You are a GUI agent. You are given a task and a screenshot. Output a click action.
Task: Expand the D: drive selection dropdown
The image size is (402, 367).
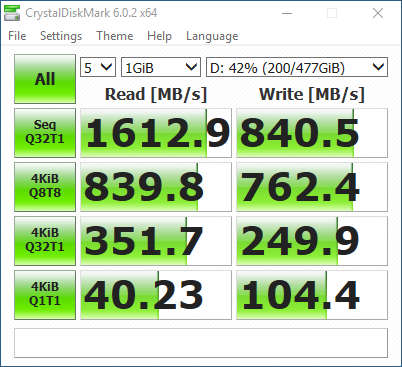pyautogui.click(x=297, y=67)
